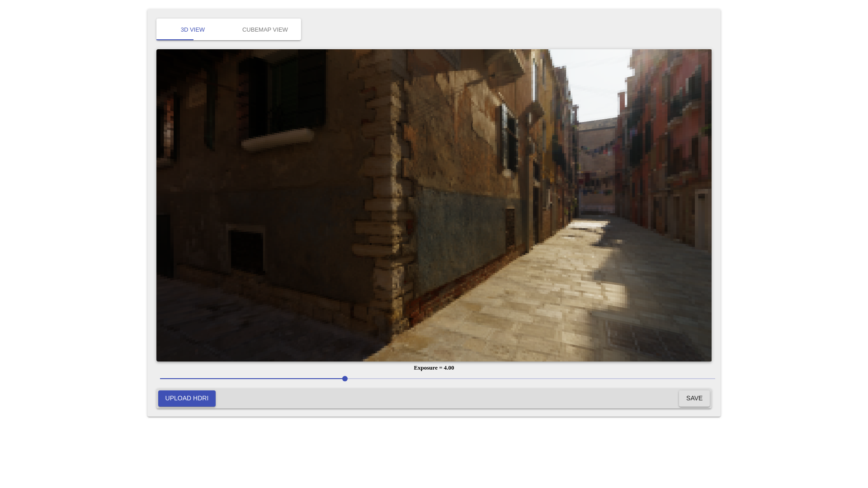
Task: Click inside the 3D panorama viewport
Action: point(434,205)
